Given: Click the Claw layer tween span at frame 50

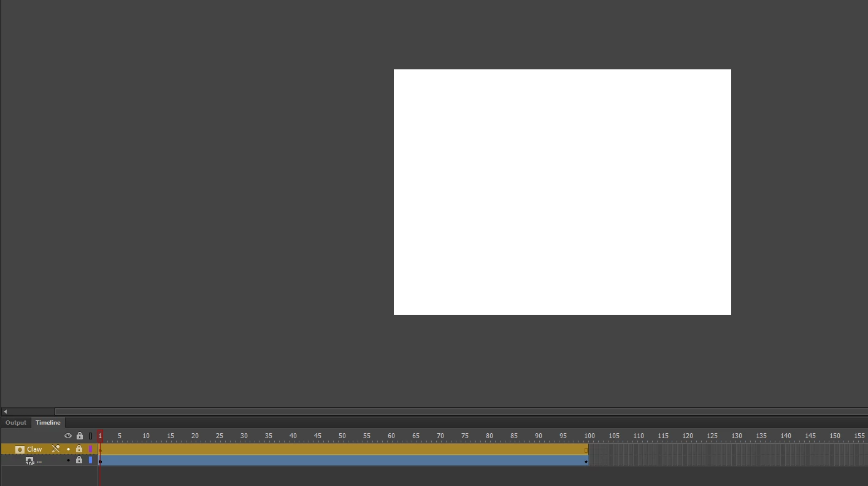Looking at the screenshot, I should (340, 449).
